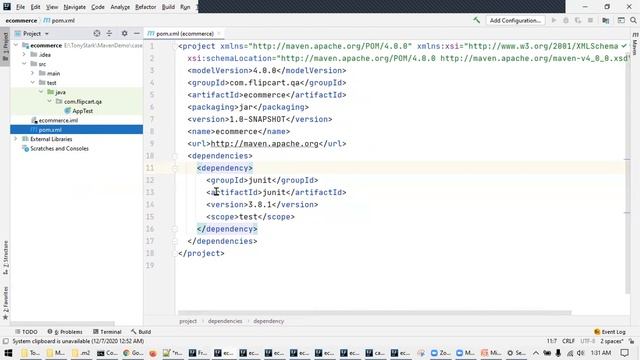Click the Run play icon in toolbar
640x360 pixels.
(554, 20)
